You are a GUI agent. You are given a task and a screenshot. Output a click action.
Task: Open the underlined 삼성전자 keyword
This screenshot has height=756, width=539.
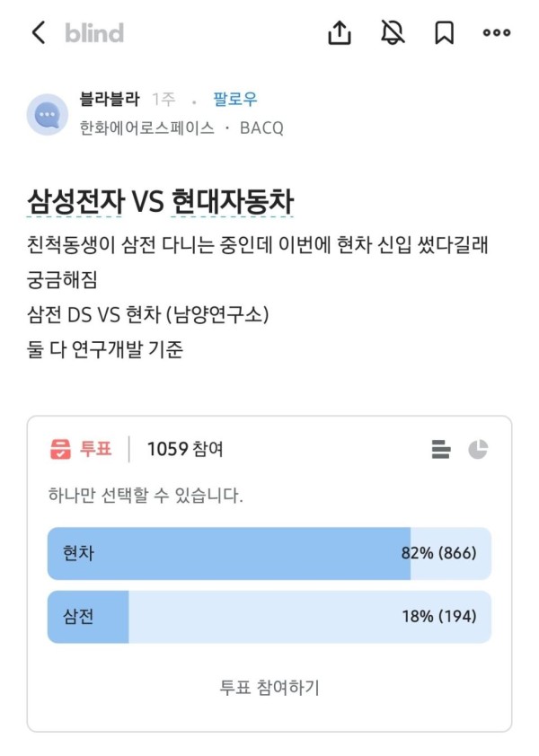click(75, 201)
